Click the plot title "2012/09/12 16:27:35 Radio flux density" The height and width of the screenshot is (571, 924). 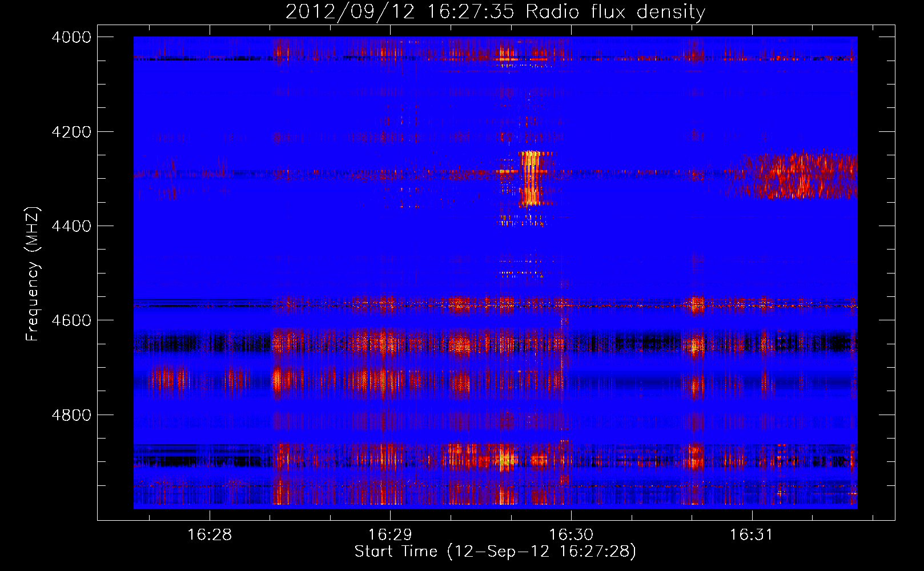[x=495, y=11]
